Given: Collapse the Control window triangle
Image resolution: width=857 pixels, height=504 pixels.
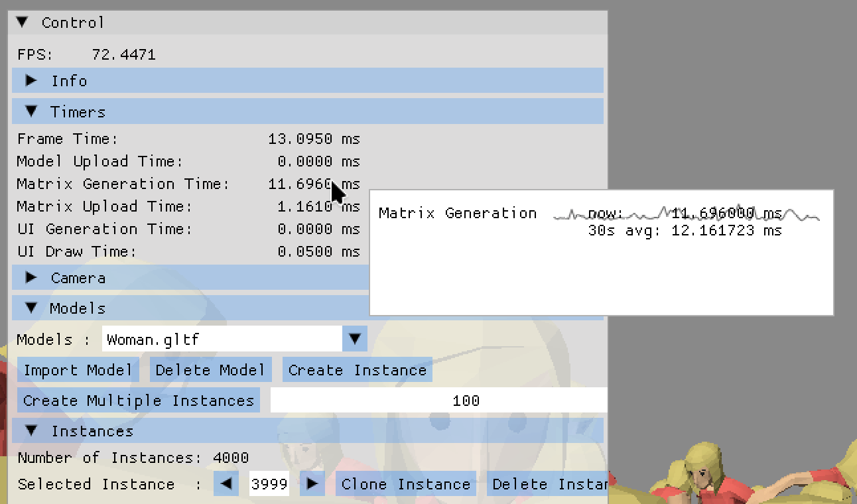Looking at the screenshot, I should (x=23, y=23).
